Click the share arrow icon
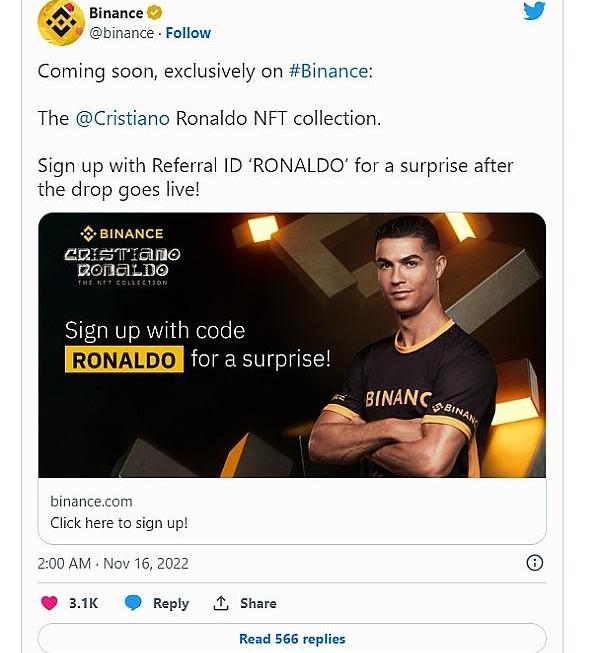 pos(221,603)
